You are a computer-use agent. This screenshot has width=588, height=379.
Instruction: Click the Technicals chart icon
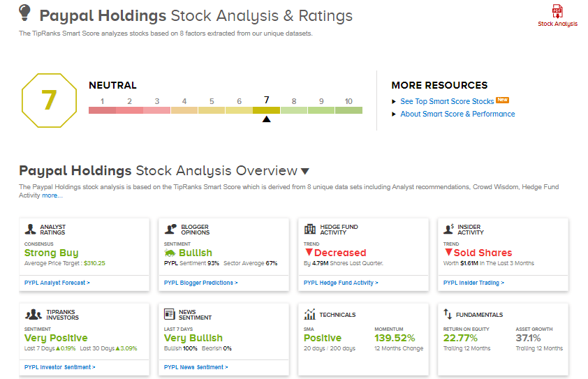pyautogui.click(x=309, y=314)
